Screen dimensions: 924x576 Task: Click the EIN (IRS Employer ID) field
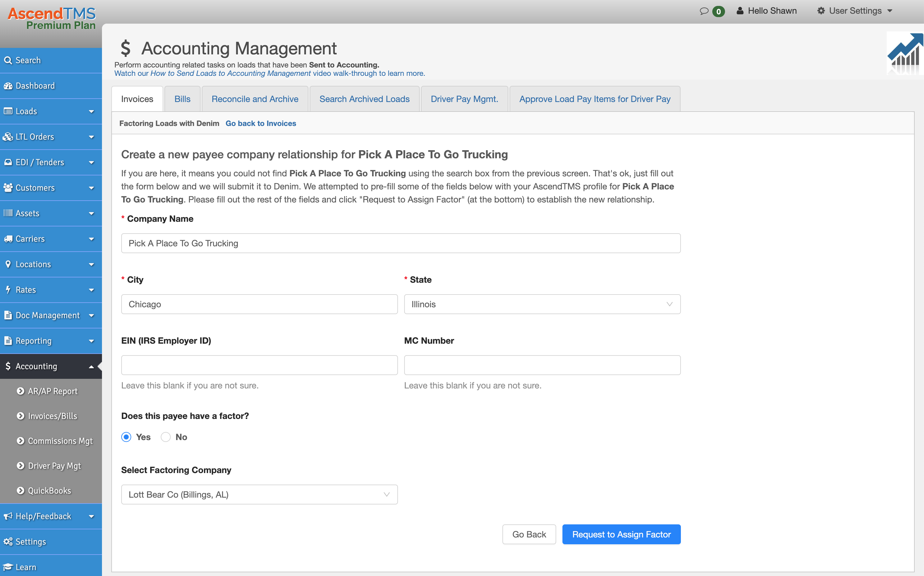click(x=259, y=365)
